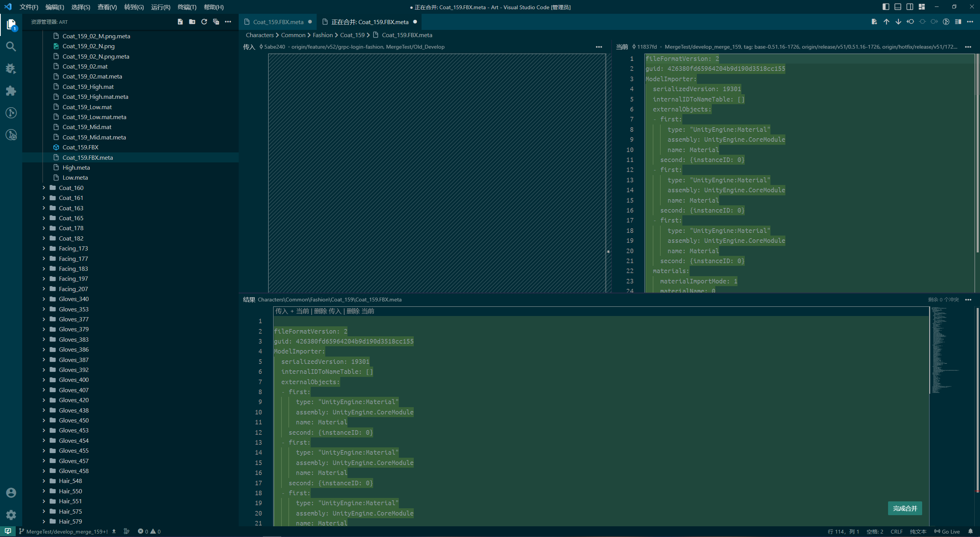Refresh the Explorer file list
Screen dimensions: 980x537
pos(204,22)
